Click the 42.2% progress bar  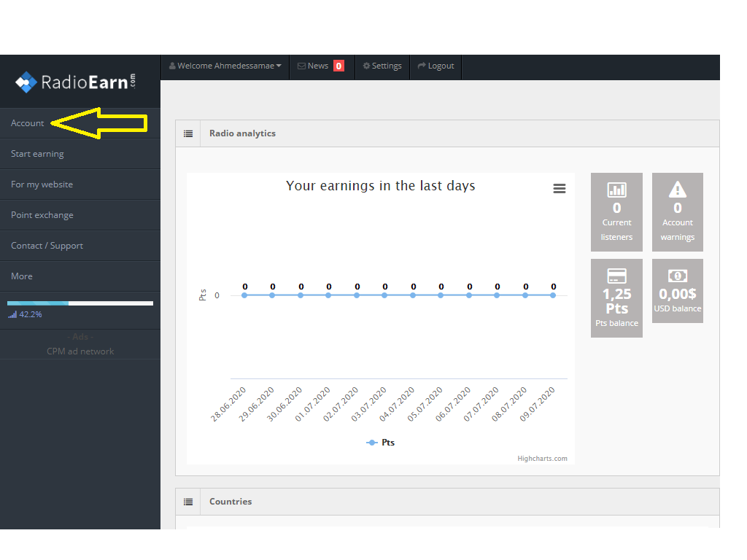tap(80, 303)
